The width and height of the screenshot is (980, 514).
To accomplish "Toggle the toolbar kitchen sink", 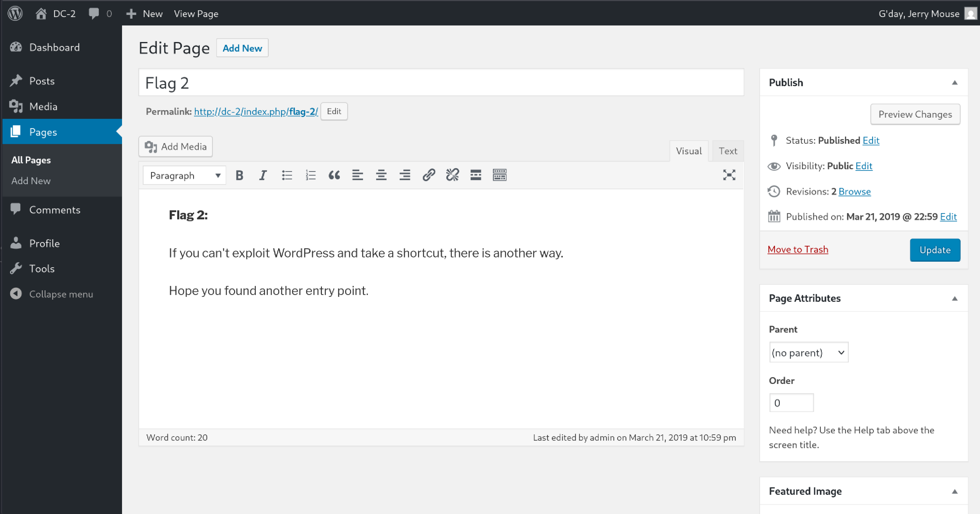I will tap(500, 175).
